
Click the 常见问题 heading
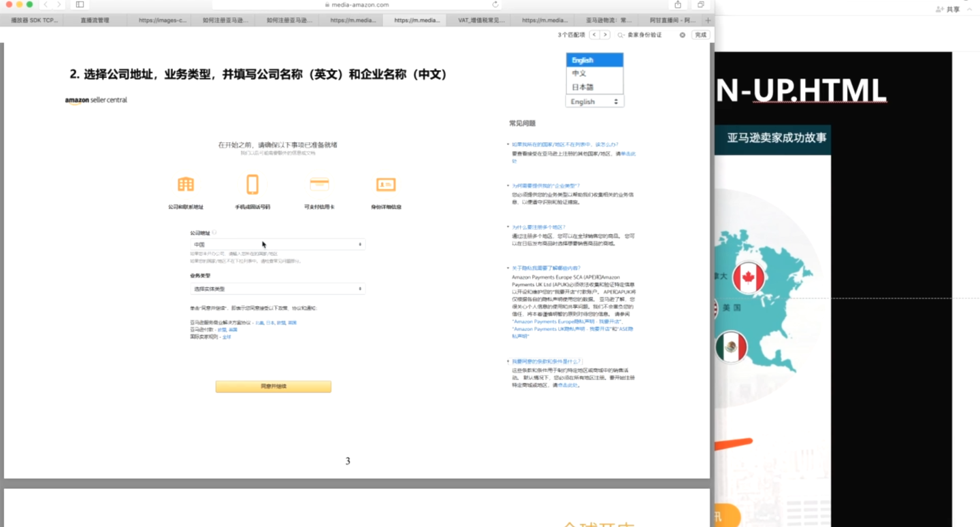point(523,123)
